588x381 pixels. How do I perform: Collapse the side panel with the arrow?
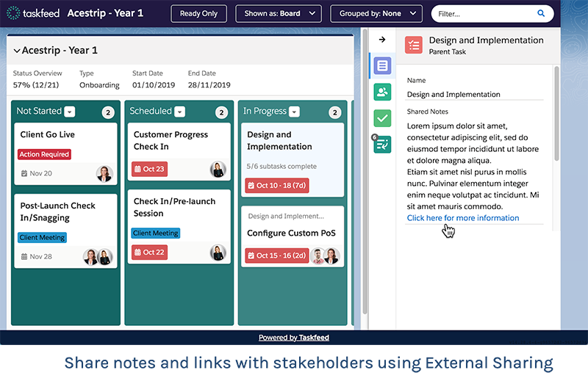point(382,40)
